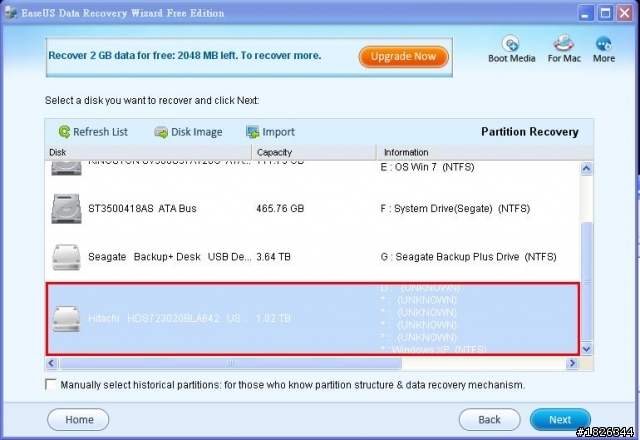Click the EaseUS app icon in title bar
640x440 pixels.
[x=11, y=13]
